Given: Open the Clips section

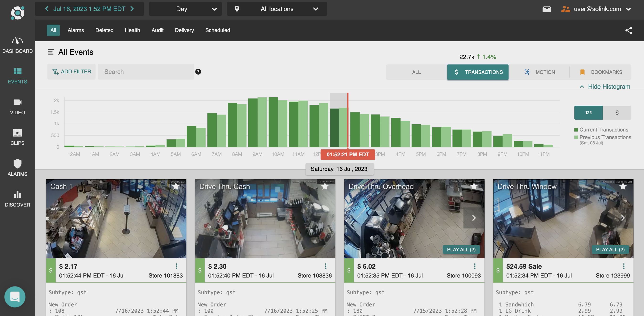Looking at the screenshot, I should pyautogui.click(x=17, y=137).
